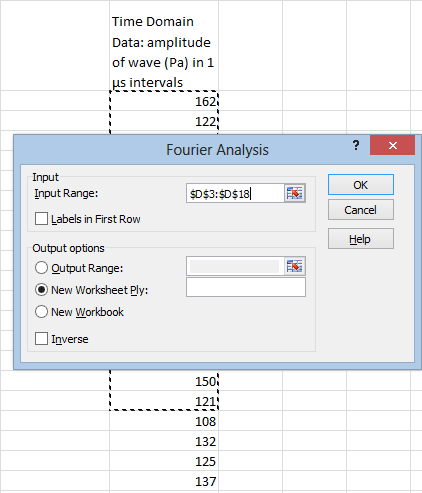The height and width of the screenshot is (493, 422).
Task: Click the Cancel button
Action: click(361, 210)
